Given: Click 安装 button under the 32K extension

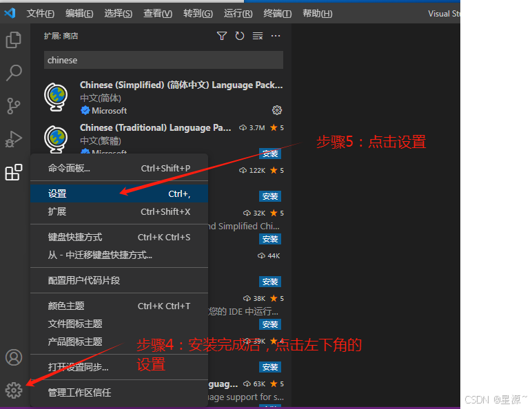Looking at the screenshot, I should tap(270, 239).
